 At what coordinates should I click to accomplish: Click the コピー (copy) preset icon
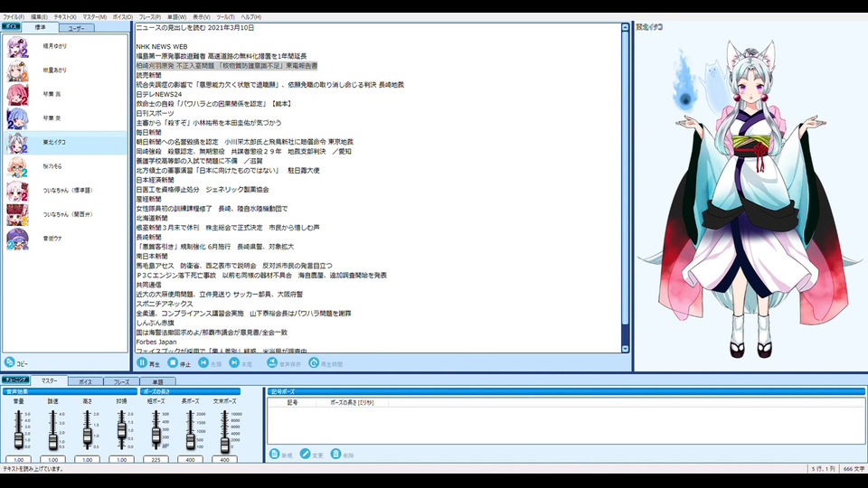[x=9, y=362]
